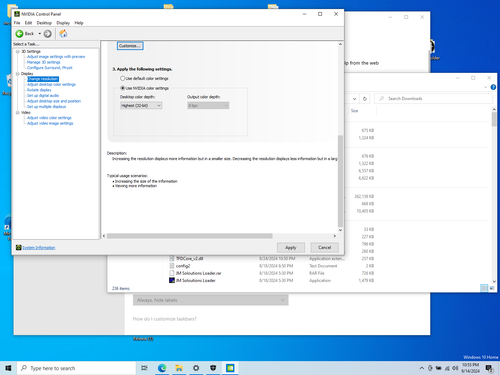Select JM Soloutions Loader application file
Image resolution: width=500 pixels, height=375 pixels.
point(196,281)
